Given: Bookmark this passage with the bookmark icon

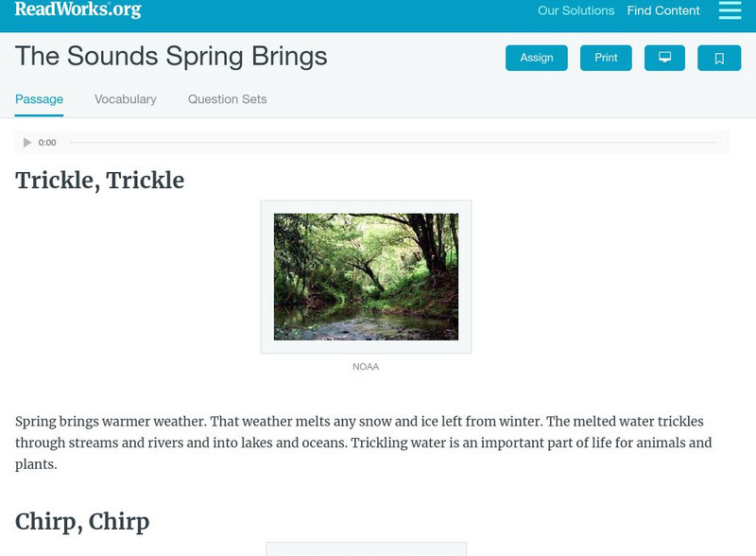Looking at the screenshot, I should tap(719, 58).
